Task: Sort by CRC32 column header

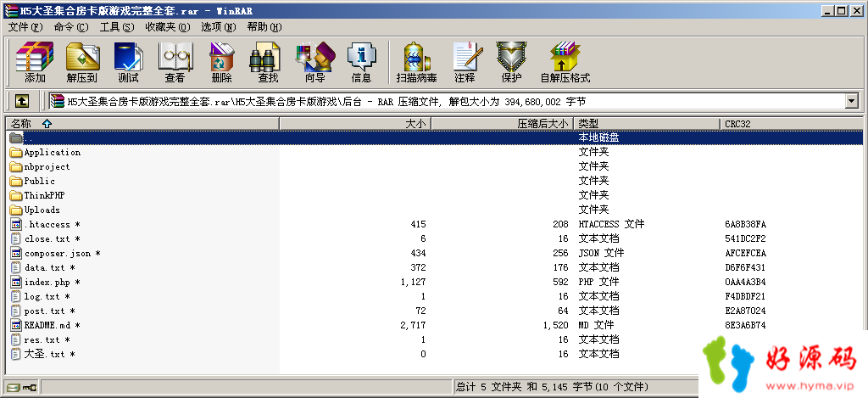Action: tap(792, 124)
